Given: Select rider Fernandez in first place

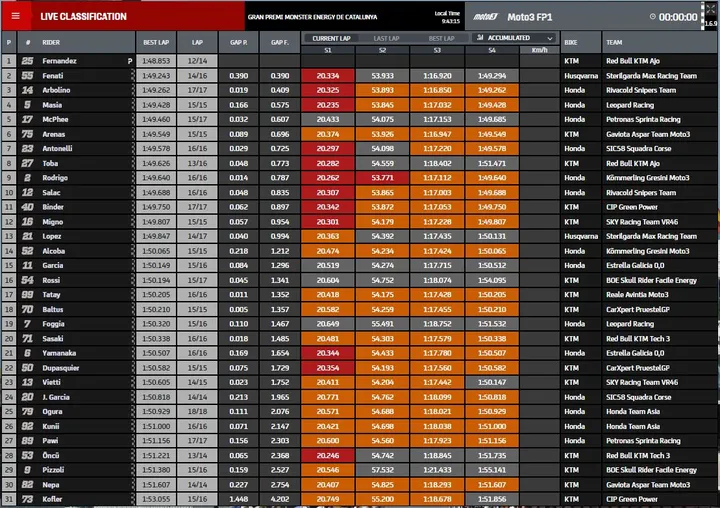Looking at the screenshot, I should pos(59,61).
